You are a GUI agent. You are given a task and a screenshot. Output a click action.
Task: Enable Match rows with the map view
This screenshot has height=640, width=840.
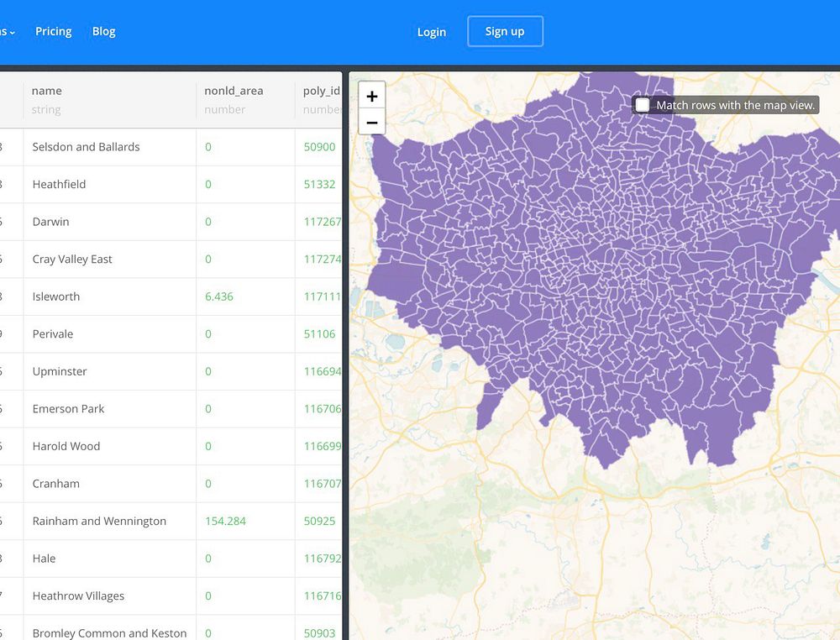[x=643, y=105]
